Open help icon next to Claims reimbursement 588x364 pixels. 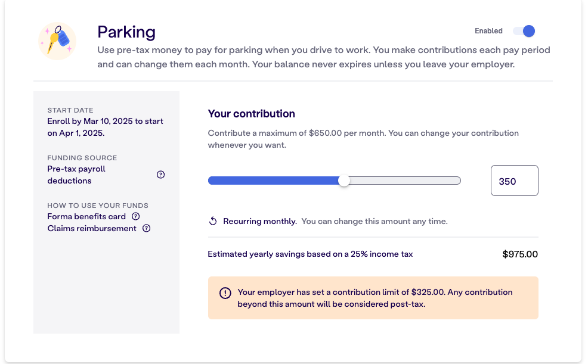[x=147, y=228]
